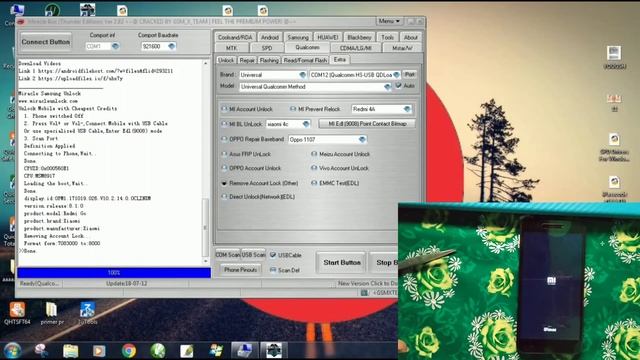This screenshot has width=640, height=360.
Task: Open the primer.pr desktop folder
Action: click(52, 313)
